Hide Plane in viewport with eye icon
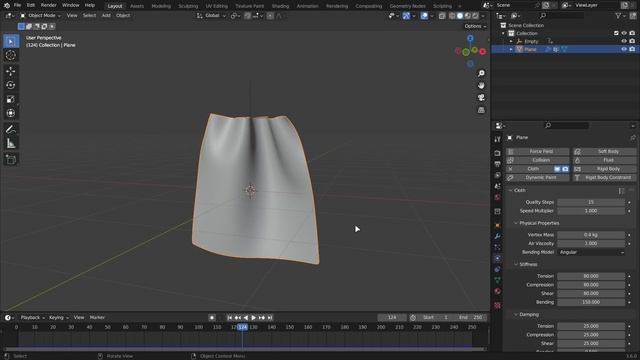Screen dimensions: 640x360 tap(624, 49)
